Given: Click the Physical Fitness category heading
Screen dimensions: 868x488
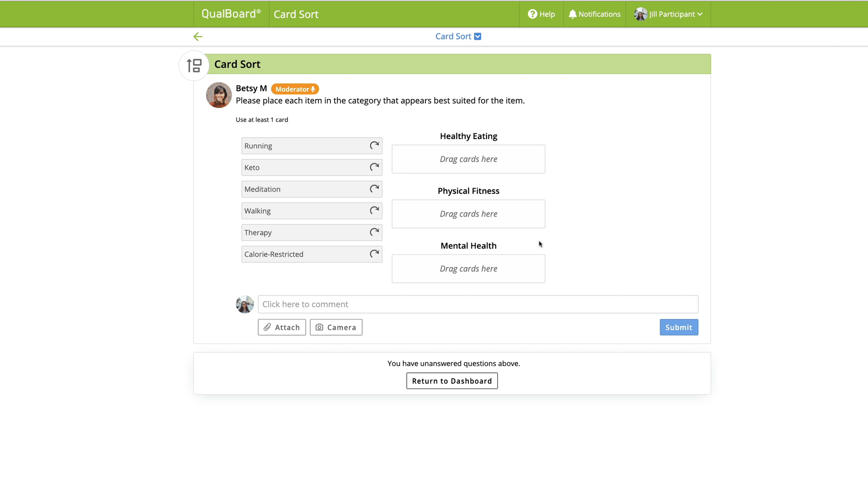Looking at the screenshot, I should pyautogui.click(x=468, y=191).
